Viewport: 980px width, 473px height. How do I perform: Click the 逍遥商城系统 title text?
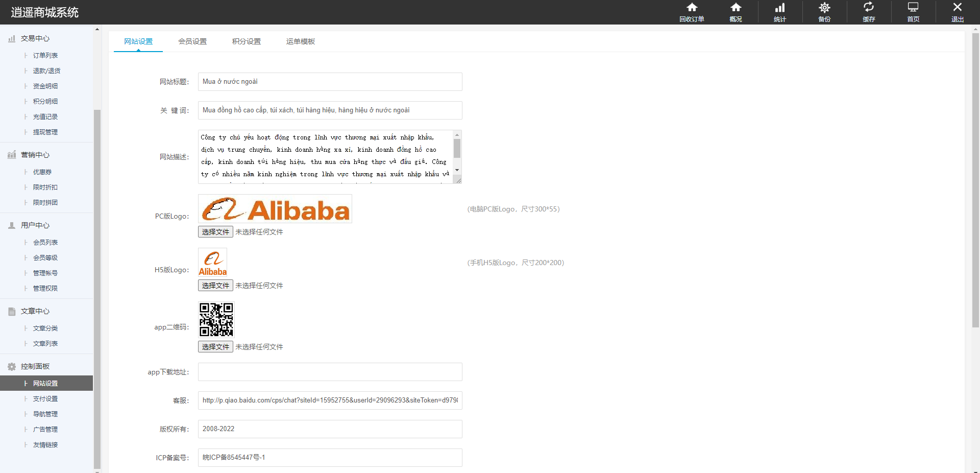45,12
